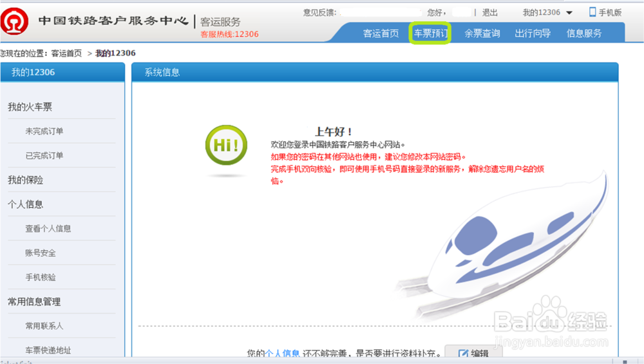Viewport: 644px width, 364px height.
Task: Select 我的火车票 sidebar heading
Action: coord(30,107)
